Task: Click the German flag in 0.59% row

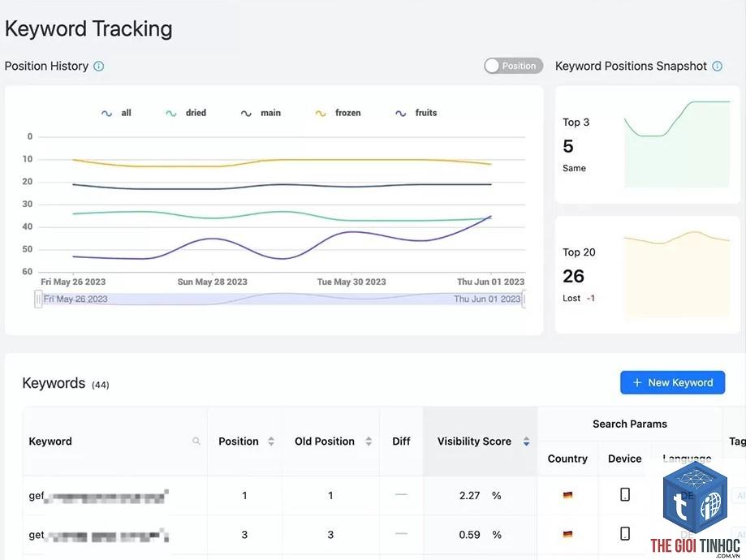Action: tap(567, 534)
